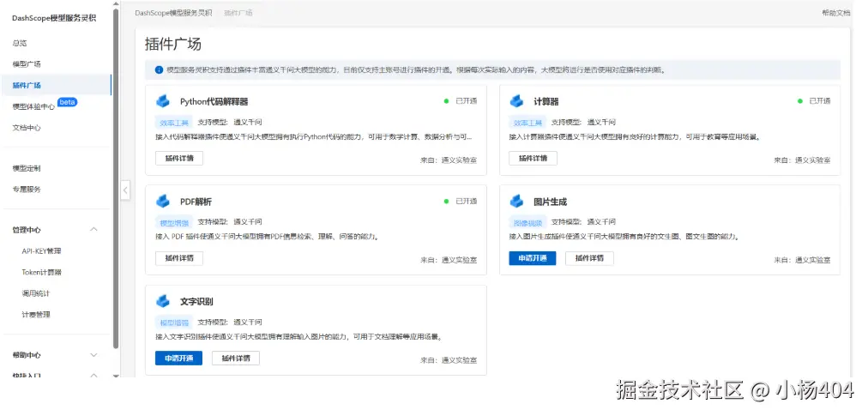
Task: Click the 效率工具 tag on 计算器
Action: pyautogui.click(x=527, y=123)
